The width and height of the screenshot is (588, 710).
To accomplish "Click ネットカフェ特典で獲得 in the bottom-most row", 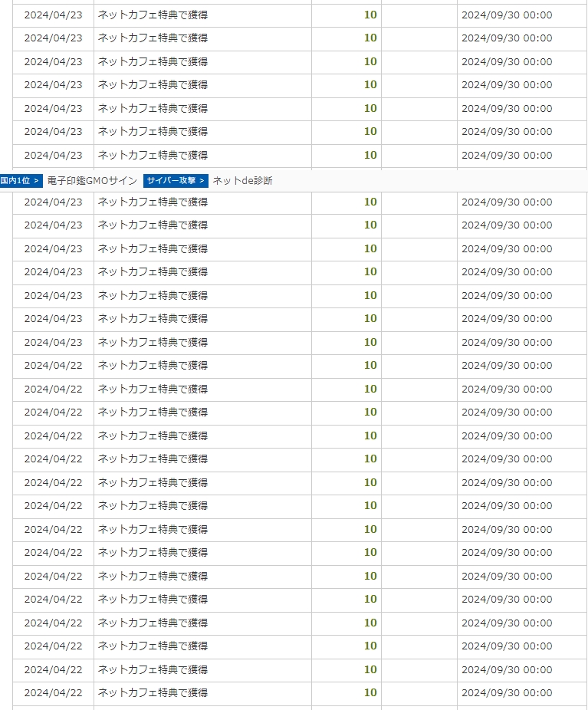I will [x=153, y=693].
